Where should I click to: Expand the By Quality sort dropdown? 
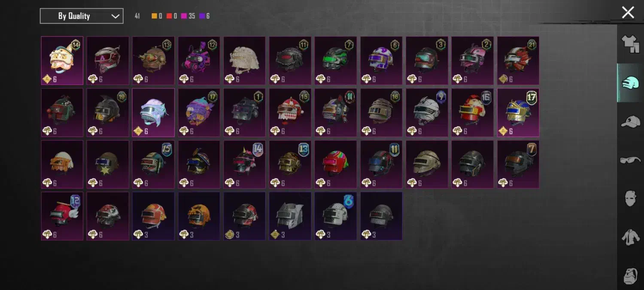82,16
